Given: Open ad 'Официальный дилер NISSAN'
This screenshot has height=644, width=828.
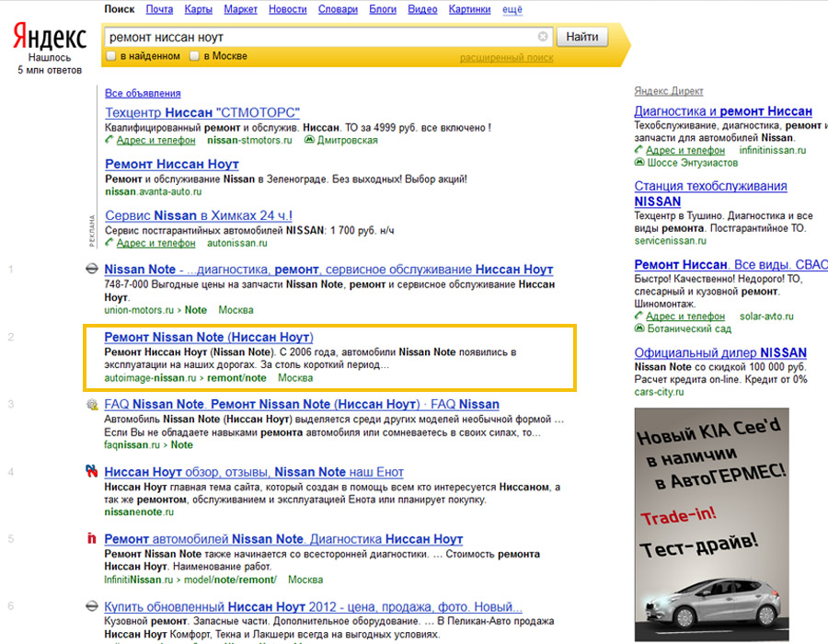Looking at the screenshot, I should click(720, 352).
